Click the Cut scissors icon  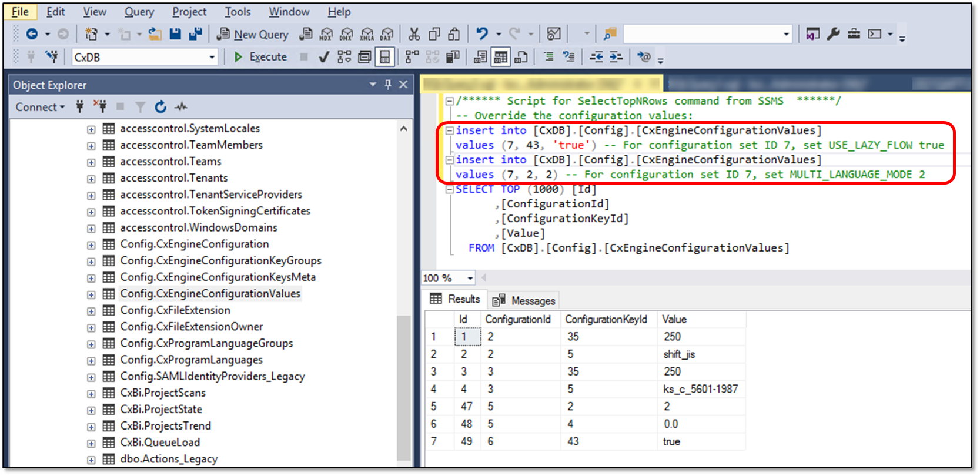coord(414,34)
